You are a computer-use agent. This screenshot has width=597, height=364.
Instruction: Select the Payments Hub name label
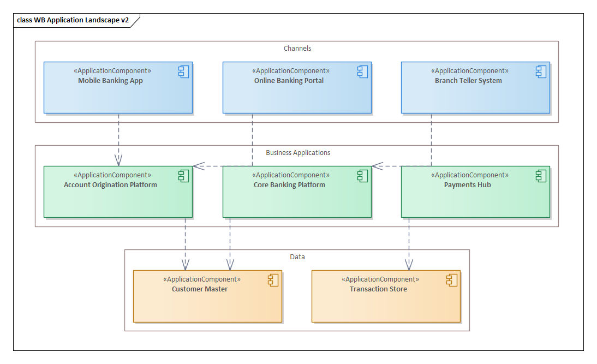(468, 185)
